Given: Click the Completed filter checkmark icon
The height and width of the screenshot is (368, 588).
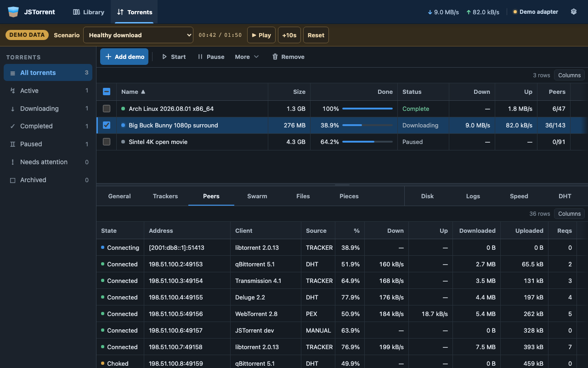Looking at the screenshot, I should (12, 126).
